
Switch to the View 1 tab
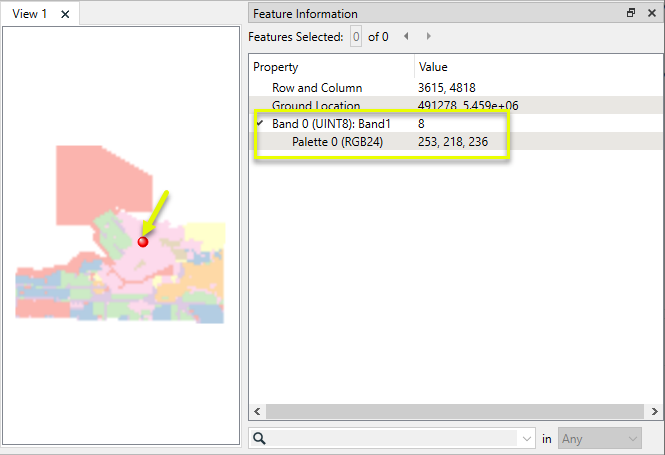click(x=30, y=14)
